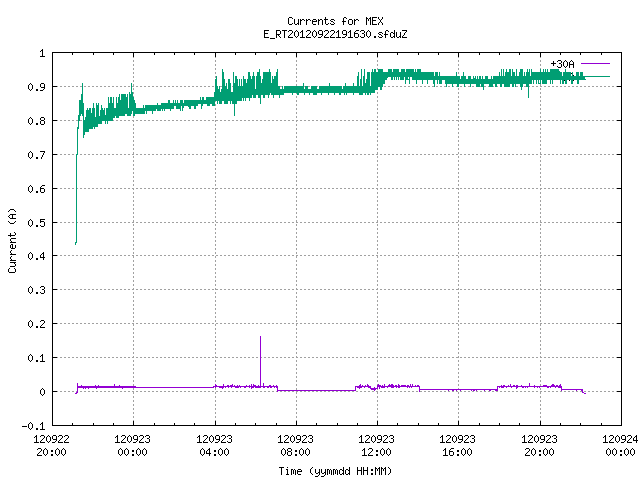Click the y-axis value 0.3
The image size is (640, 480).
point(36,290)
